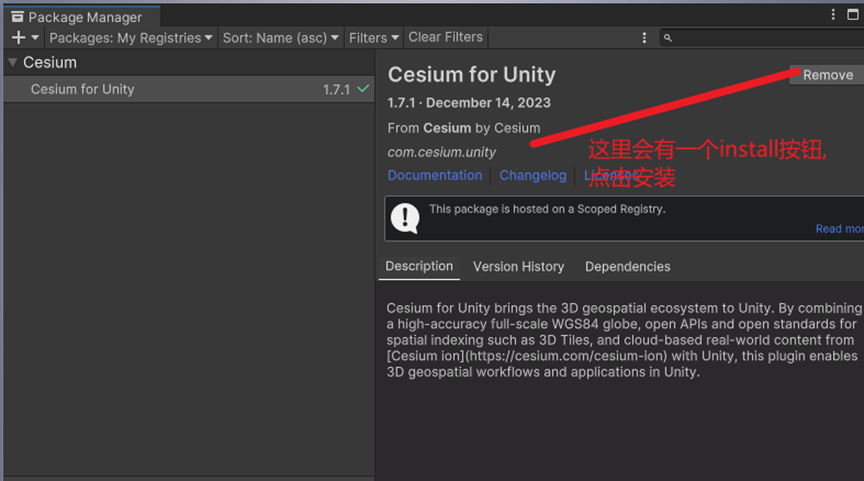Open the window kebab menu icon

coord(833,14)
